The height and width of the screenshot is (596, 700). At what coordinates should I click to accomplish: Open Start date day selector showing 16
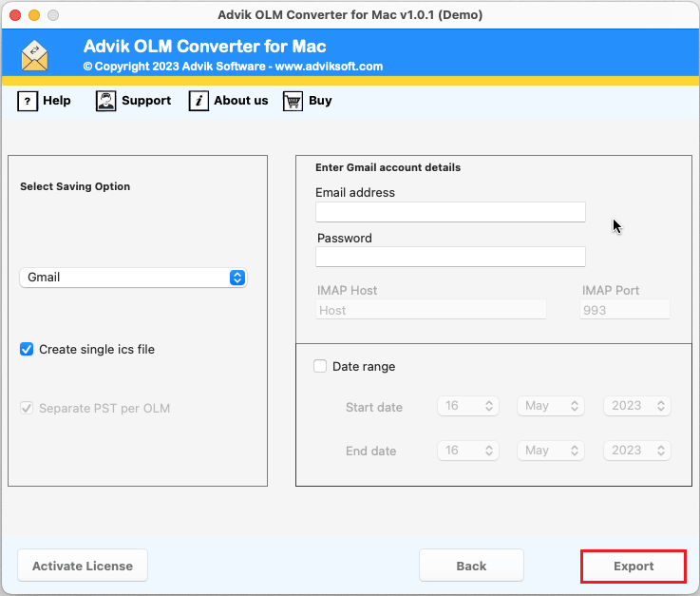(468, 406)
